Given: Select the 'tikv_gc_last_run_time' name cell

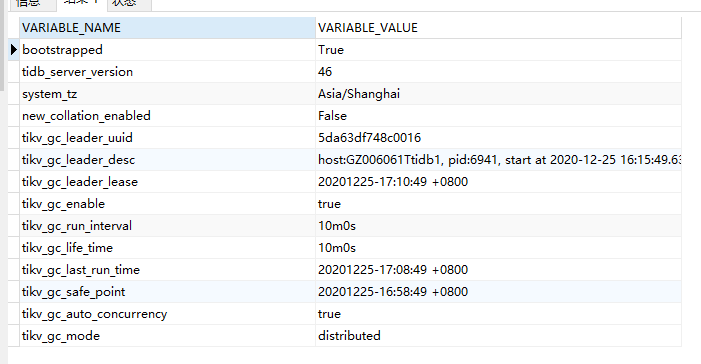Looking at the screenshot, I should coord(168,270).
